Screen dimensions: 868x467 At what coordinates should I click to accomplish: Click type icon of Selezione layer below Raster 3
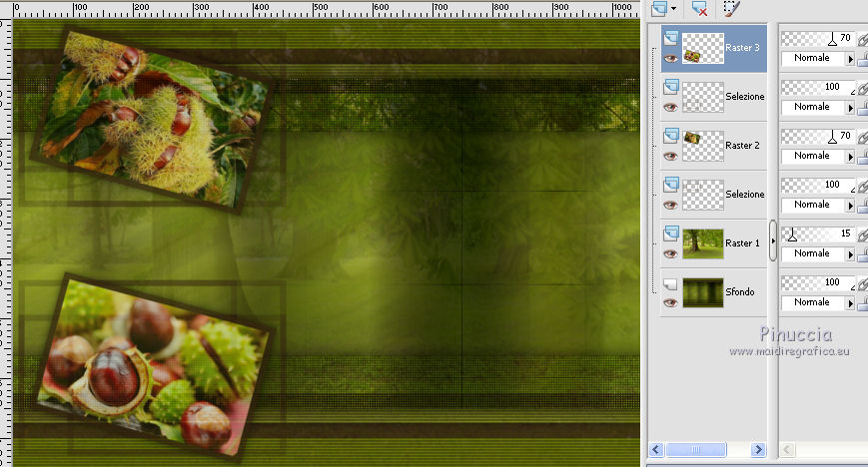click(x=671, y=86)
